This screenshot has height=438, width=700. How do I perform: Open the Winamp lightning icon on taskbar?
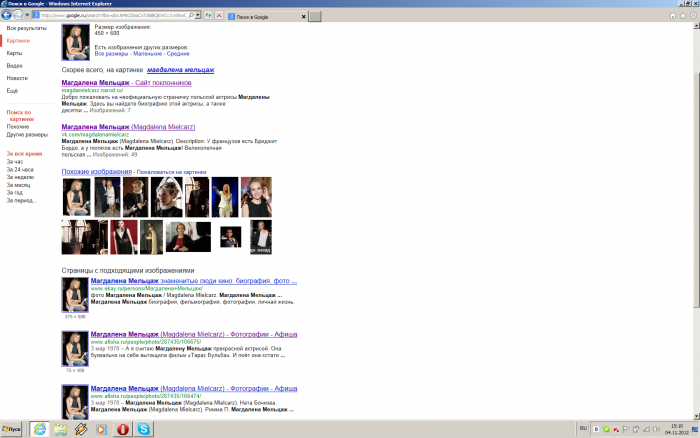click(81, 429)
